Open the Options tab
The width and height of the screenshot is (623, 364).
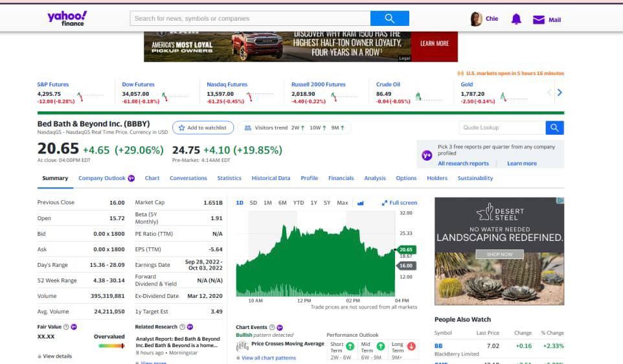[x=406, y=178]
